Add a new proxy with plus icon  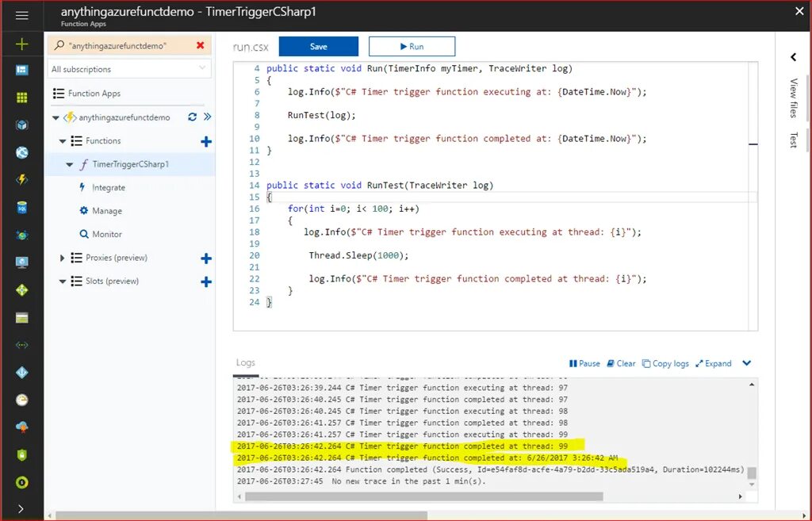206,259
